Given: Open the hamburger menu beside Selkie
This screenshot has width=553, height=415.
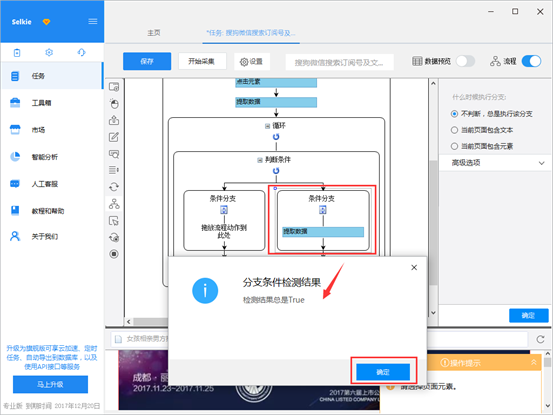Looking at the screenshot, I should point(93,22).
